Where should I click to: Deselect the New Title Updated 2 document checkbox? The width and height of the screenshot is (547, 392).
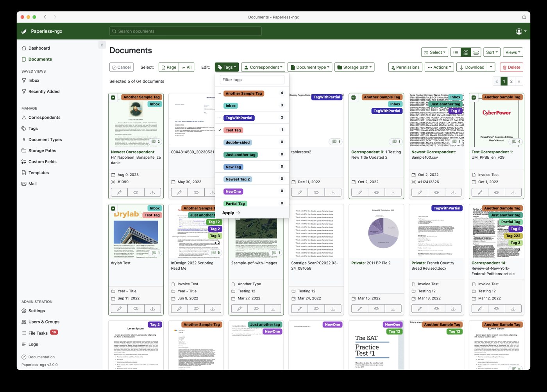354,97
